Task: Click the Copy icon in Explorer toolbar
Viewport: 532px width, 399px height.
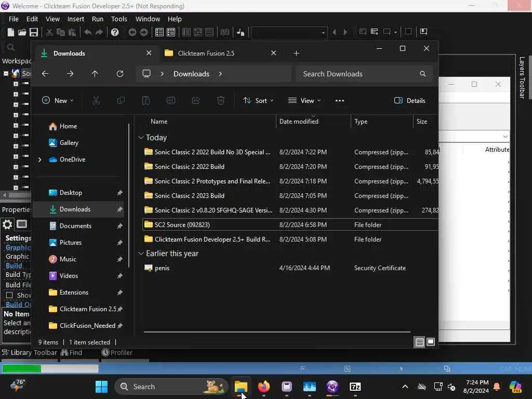Action: [121, 100]
